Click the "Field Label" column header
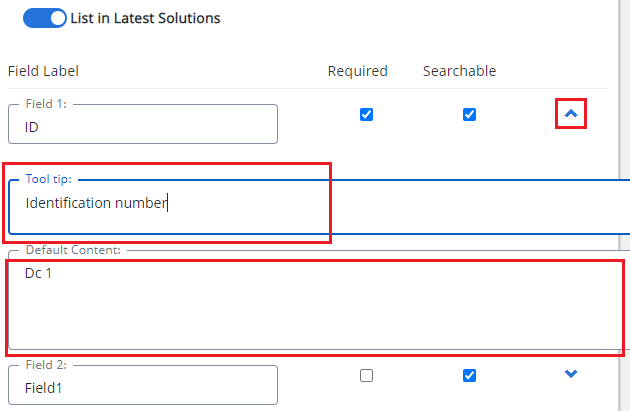Screen dimensions: 630x411 (43, 71)
